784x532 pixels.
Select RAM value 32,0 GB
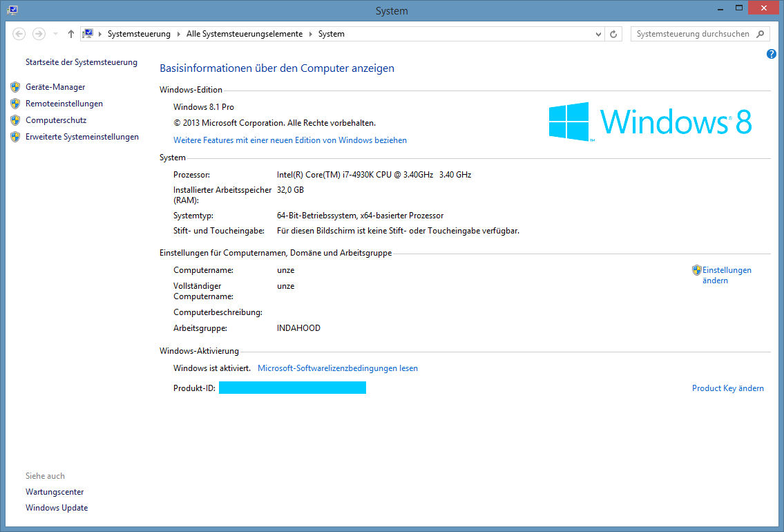tap(291, 190)
